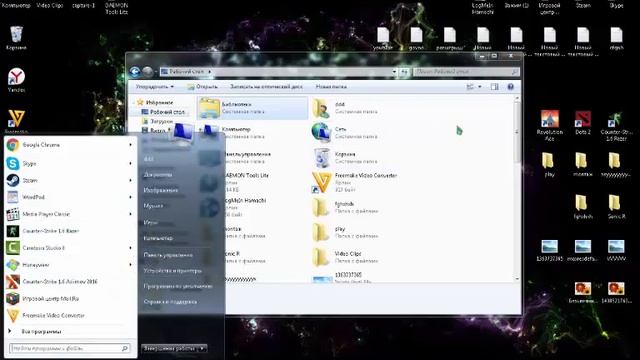
Task: Open the Recycle Bin desktop icon
Action: point(16,38)
